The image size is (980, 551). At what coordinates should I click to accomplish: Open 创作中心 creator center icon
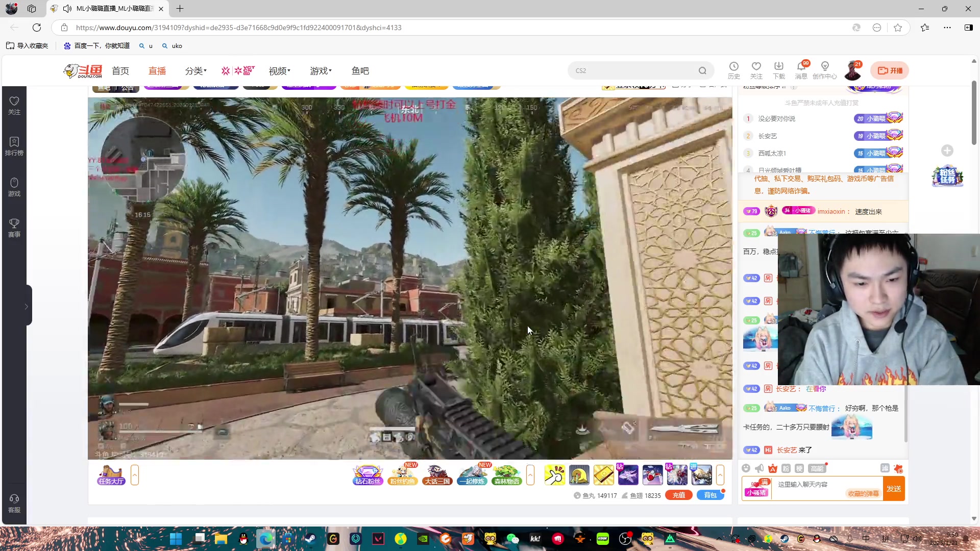point(824,70)
